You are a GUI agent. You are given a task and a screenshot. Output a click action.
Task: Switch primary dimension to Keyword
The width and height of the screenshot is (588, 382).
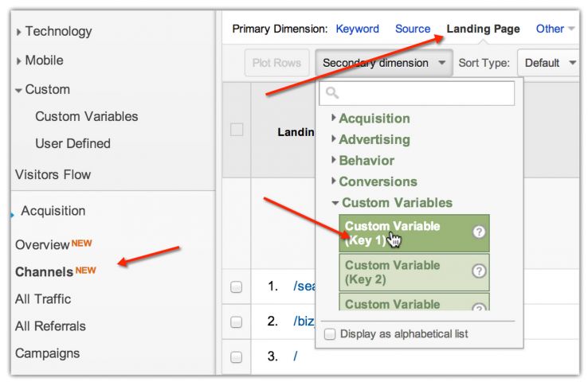(357, 29)
